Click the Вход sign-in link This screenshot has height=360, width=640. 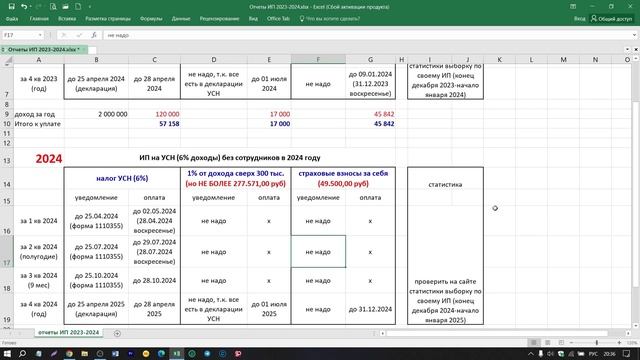point(579,19)
